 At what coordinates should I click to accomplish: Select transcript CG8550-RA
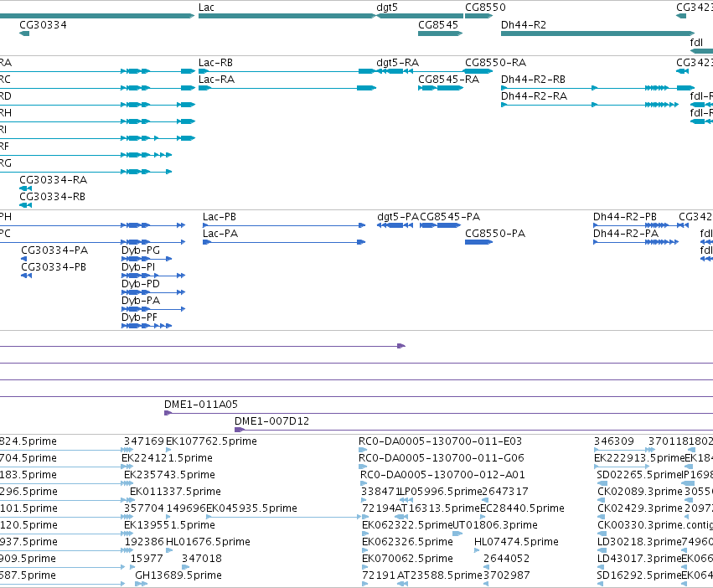pyautogui.click(x=478, y=71)
